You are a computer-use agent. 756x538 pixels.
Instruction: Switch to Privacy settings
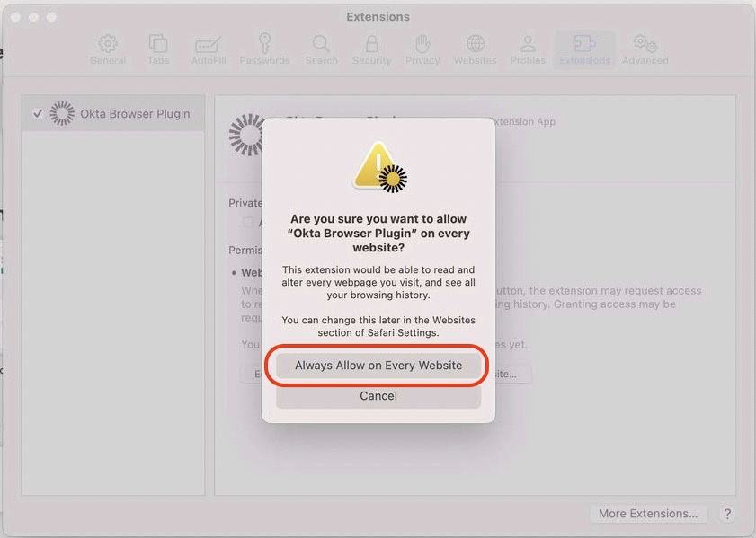point(422,49)
